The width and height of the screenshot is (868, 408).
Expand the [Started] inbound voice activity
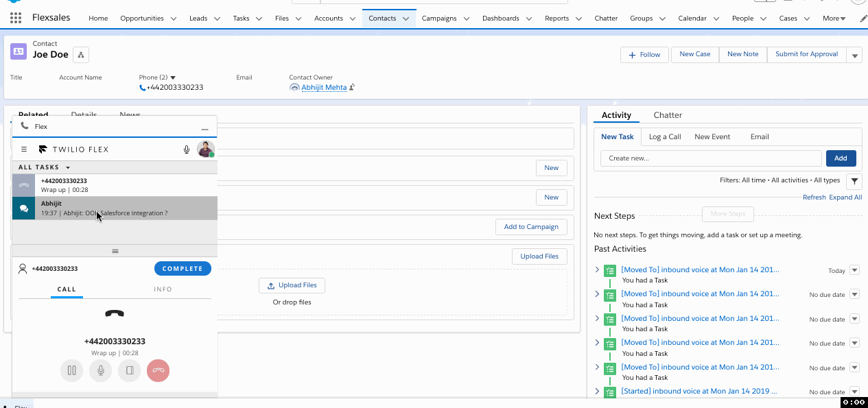pos(597,392)
